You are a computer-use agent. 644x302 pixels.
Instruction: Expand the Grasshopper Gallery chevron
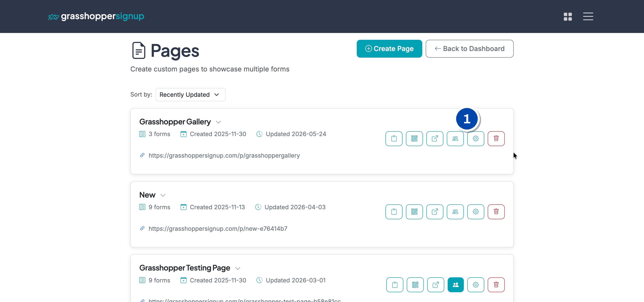click(218, 122)
